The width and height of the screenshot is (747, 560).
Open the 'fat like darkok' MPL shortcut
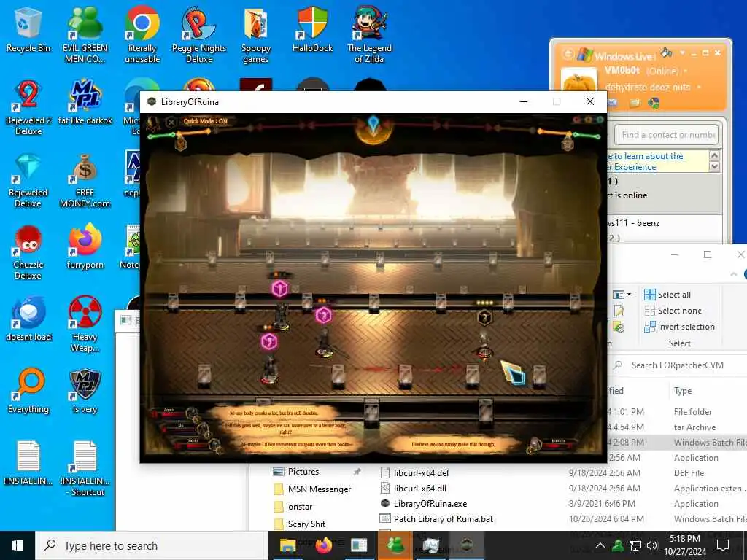click(x=85, y=102)
